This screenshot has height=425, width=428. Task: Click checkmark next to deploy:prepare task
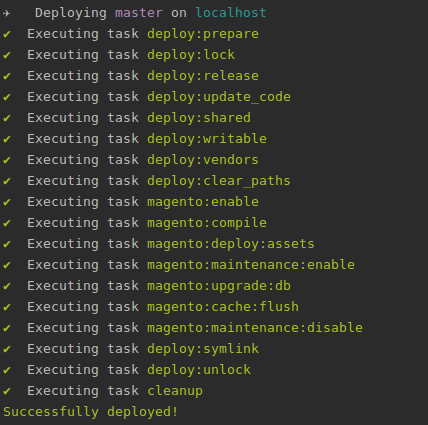click(7, 34)
